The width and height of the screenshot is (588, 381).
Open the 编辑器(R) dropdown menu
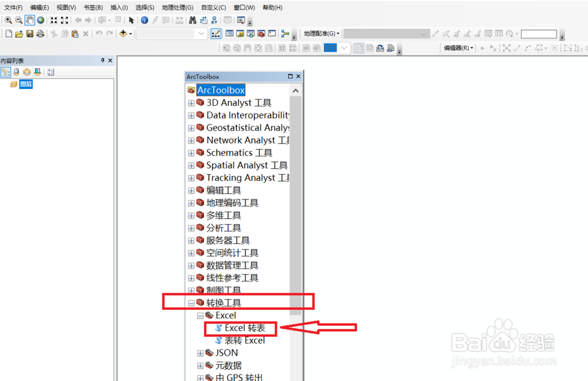pyautogui.click(x=458, y=48)
